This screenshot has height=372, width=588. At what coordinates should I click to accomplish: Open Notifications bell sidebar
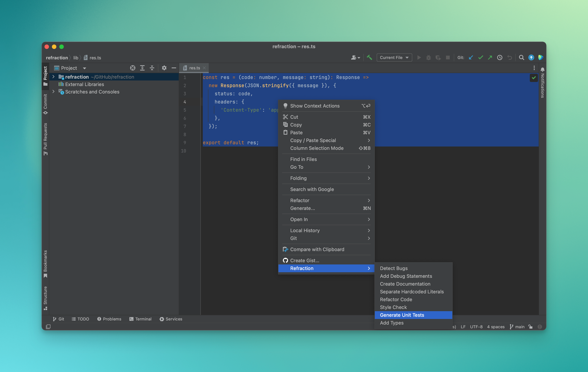[542, 83]
